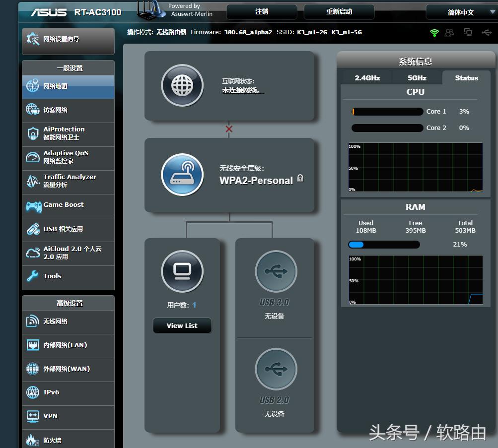Click the K3_ml-5G SSID link
The image size is (498, 448).
coord(347,32)
